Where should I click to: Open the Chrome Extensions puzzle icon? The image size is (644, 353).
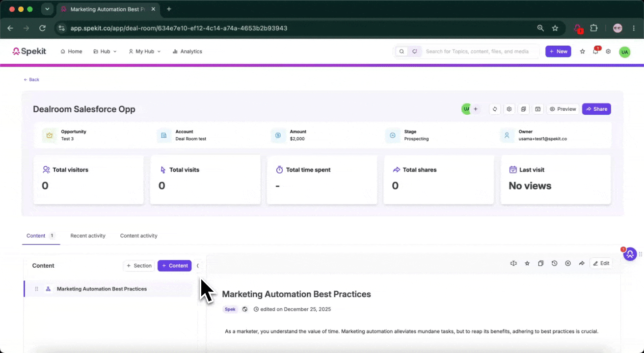594,28
